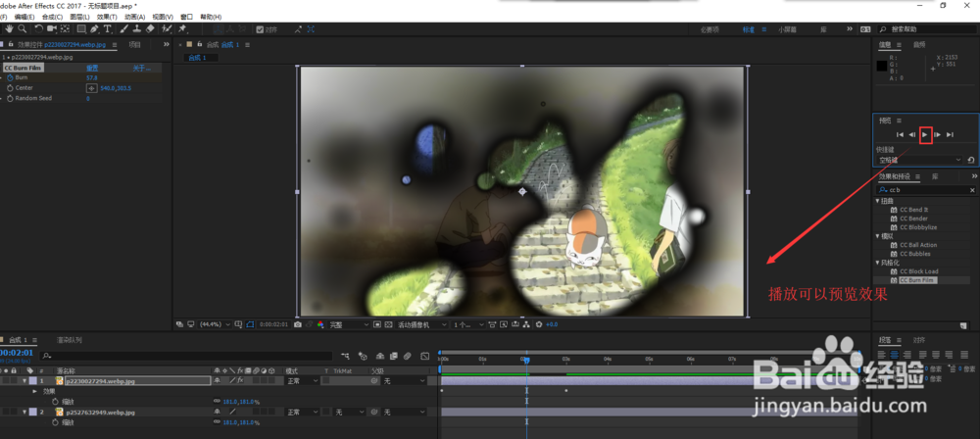Open 动画(A) menu
This screenshot has width=980, height=439.
coord(134,17)
